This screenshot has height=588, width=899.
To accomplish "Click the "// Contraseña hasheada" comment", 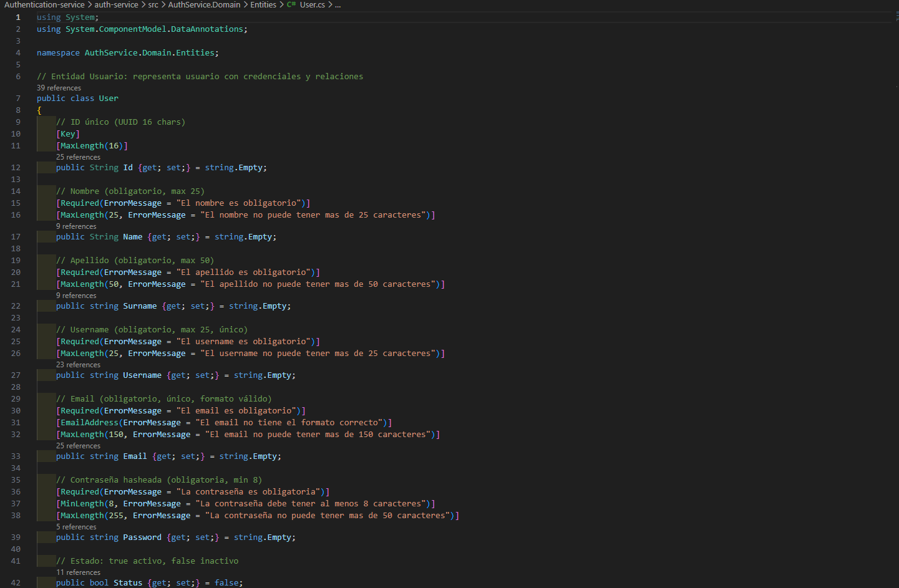I will [x=159, y=480].
